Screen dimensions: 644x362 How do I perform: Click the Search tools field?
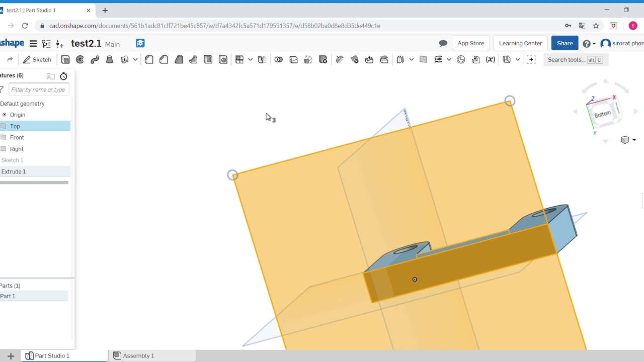(x=576, y=60)
